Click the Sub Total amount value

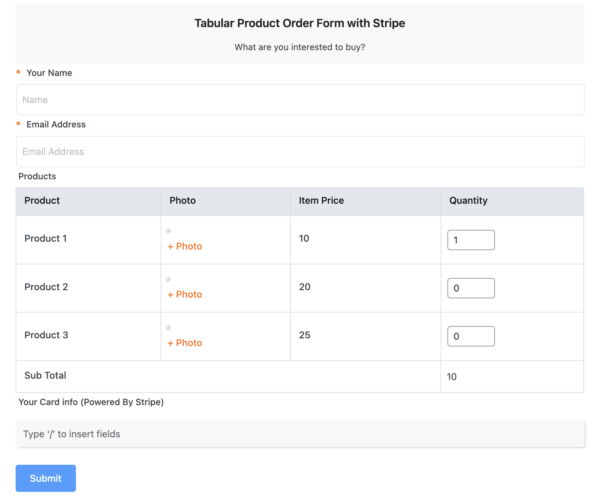click(452, 377)
